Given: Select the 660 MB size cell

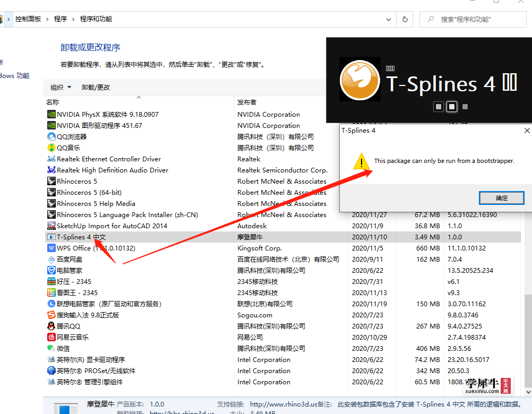Looking at the screenshot, I should 428,248.
